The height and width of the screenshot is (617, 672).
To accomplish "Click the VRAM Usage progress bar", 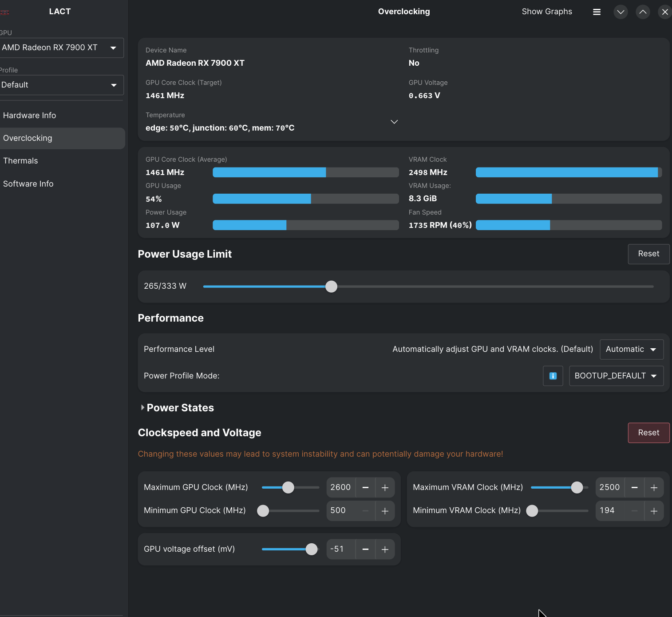I will (x=569, y=199).
